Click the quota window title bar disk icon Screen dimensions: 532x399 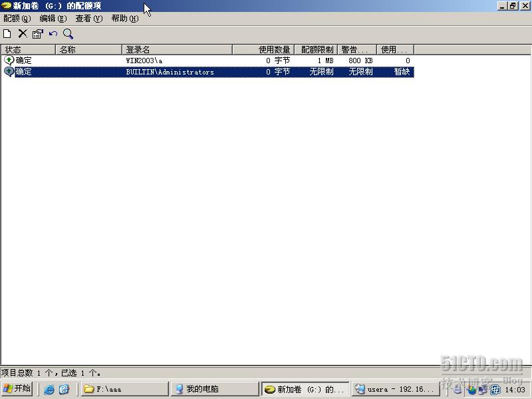(6, 6)
